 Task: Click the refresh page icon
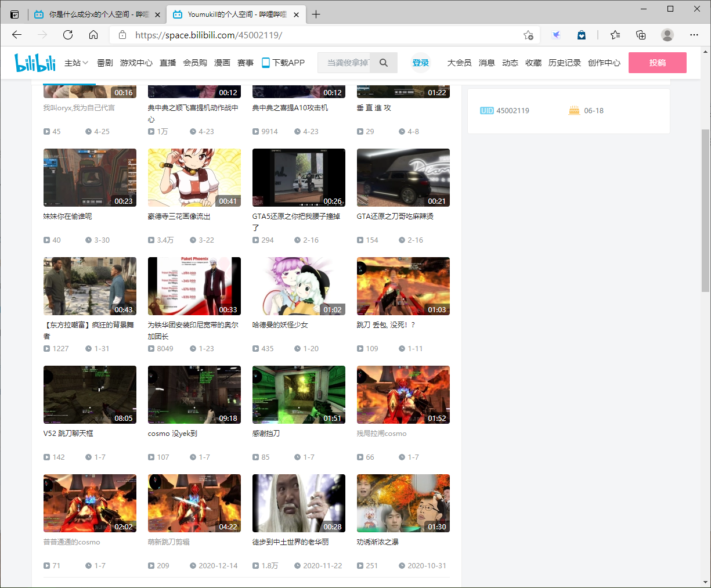67,35
